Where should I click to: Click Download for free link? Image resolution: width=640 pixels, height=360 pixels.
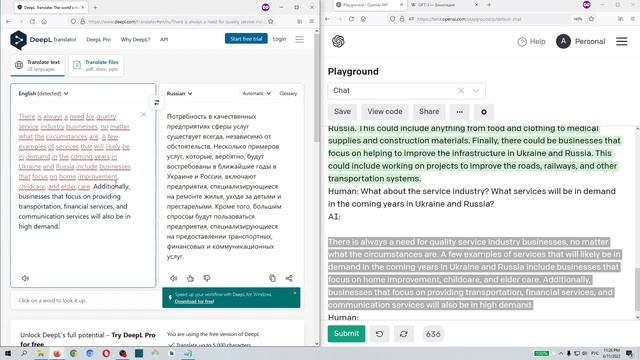tap(194, 301)
